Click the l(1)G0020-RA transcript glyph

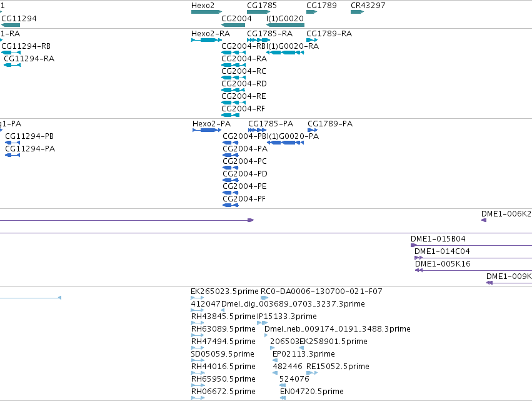click(285, 53)
